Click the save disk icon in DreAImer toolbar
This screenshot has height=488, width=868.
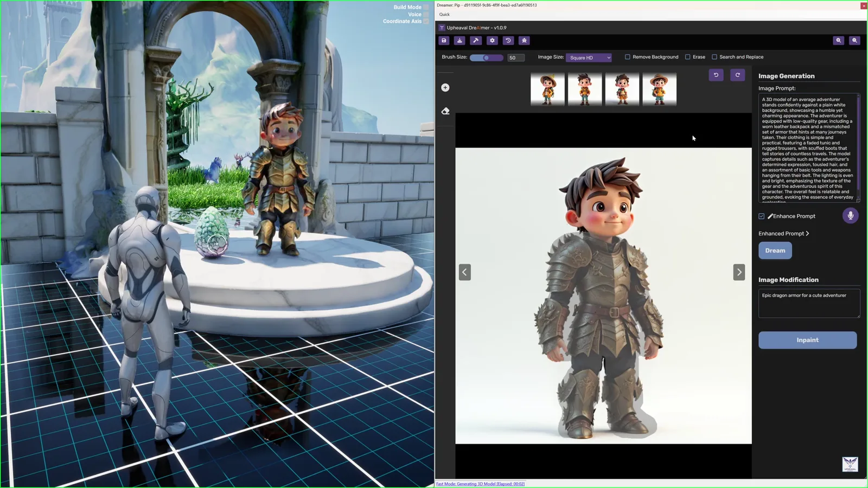(x=444, y=41)
